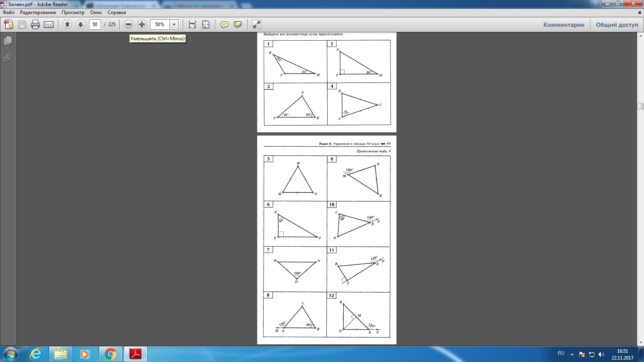
Task: Open the Windows Start menu
Action: pyautogui.click(x=11, y=354)
